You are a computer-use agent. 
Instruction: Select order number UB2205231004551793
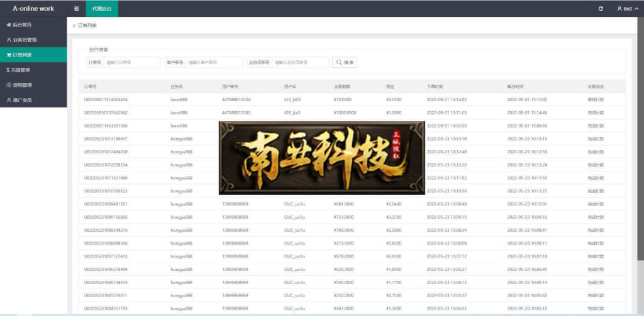click(106, 308)
